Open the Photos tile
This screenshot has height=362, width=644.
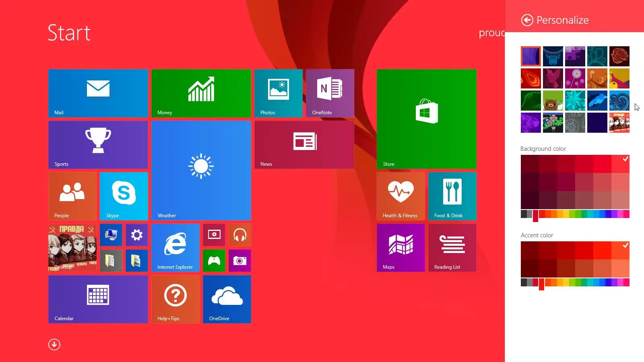[279, 93]
